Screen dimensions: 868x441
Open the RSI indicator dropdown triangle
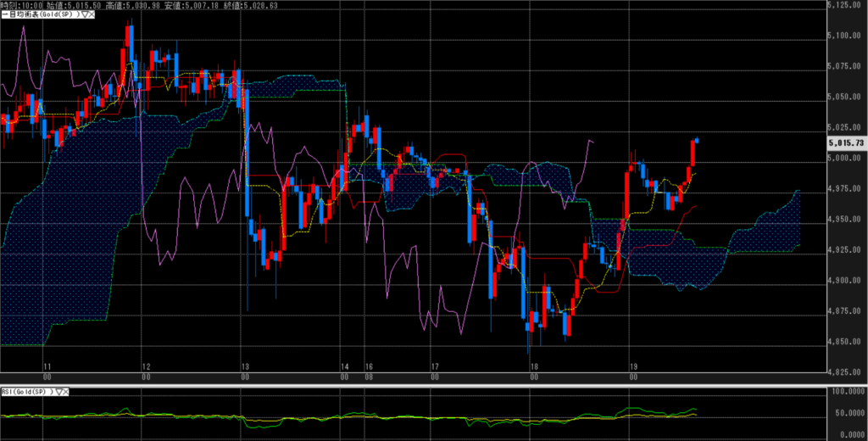point(58,391)
